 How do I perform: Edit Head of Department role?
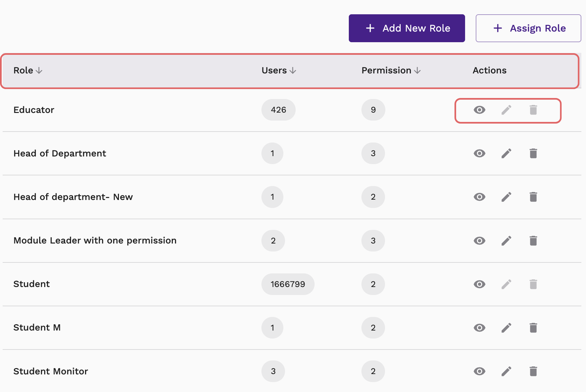click(x=506, y=153)
